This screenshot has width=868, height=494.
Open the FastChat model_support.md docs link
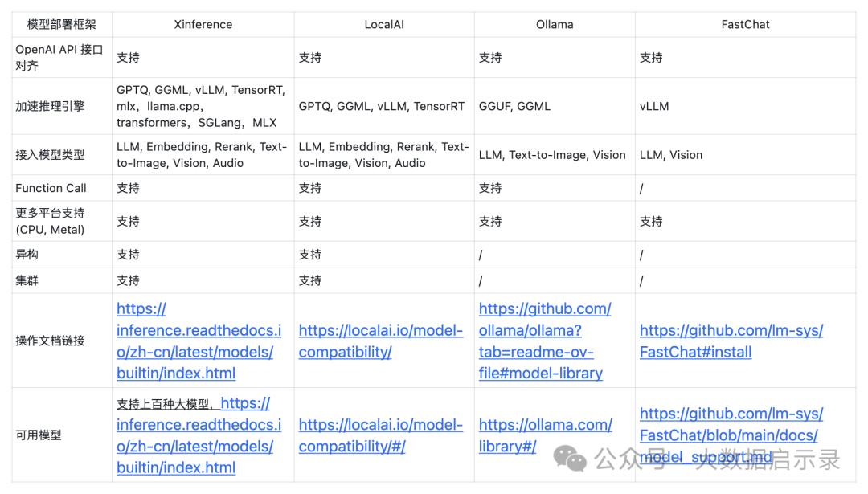[x=731, y=435]
